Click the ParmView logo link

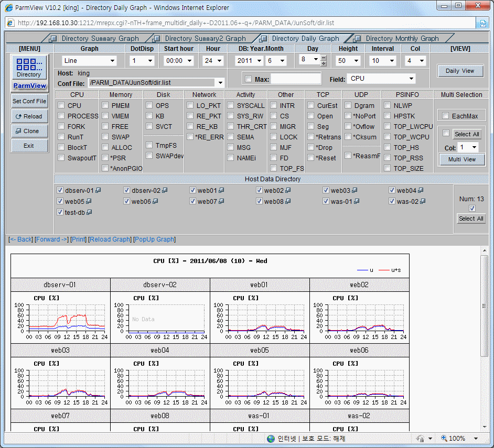click(29, 85)
